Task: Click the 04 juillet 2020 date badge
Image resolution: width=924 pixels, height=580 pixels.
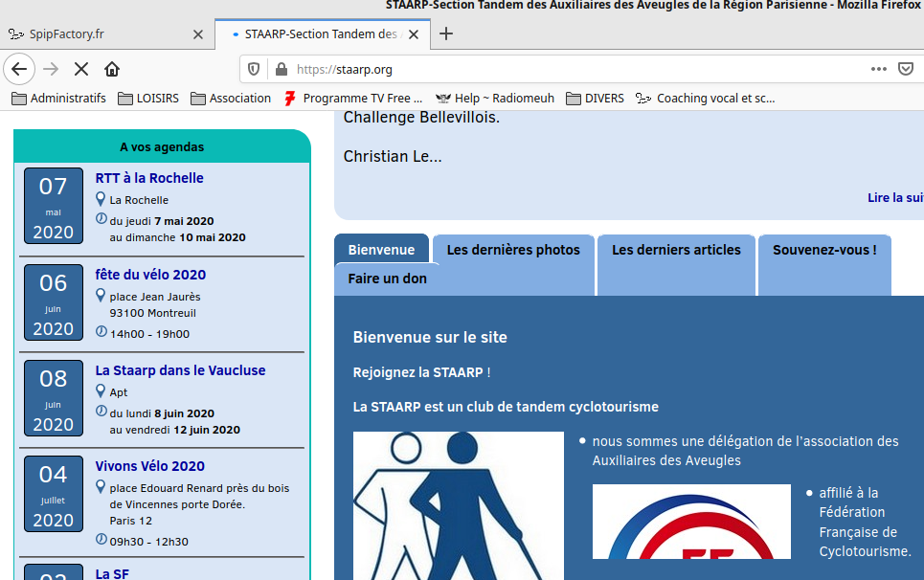Action: coord(53,494)
